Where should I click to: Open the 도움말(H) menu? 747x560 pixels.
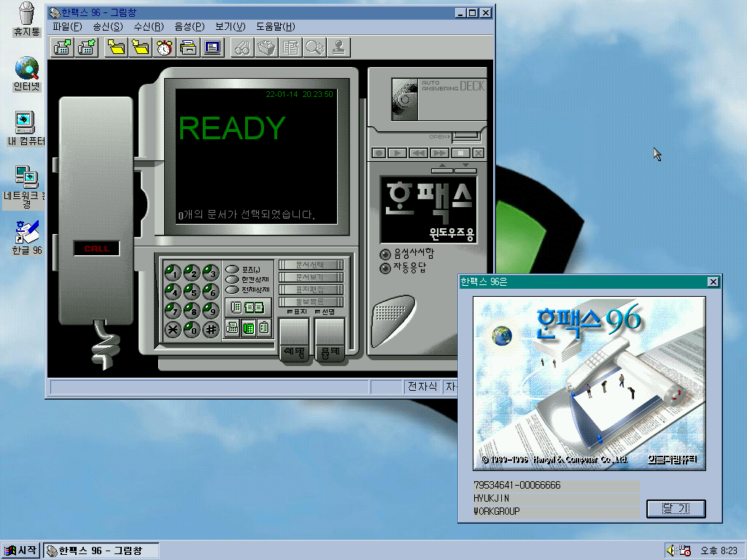tap(276, 27)
